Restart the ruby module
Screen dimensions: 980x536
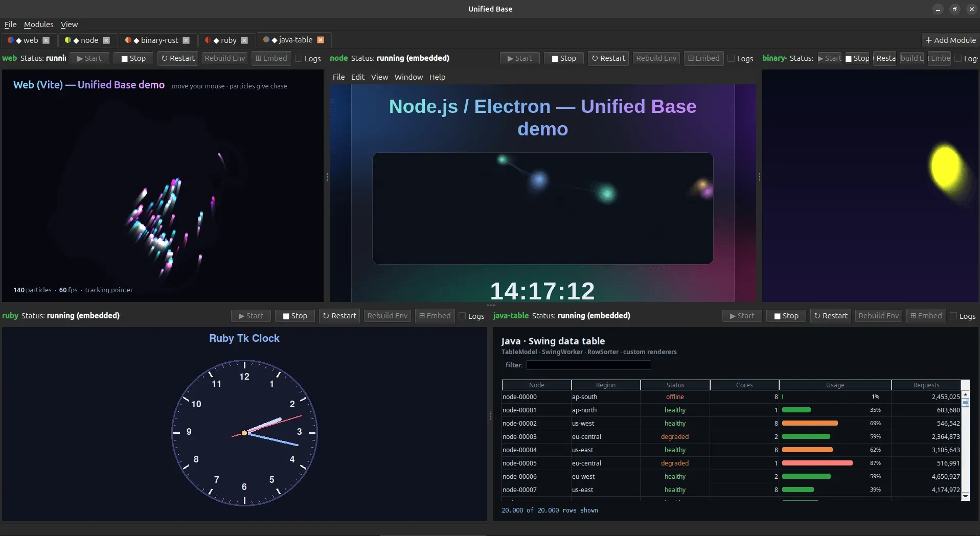[x=339, y=316]
